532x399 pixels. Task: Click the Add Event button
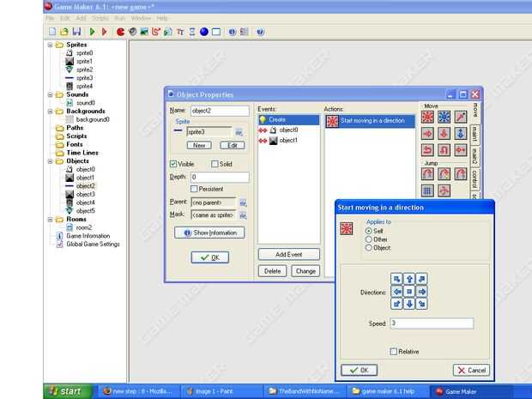pos(288,255)
